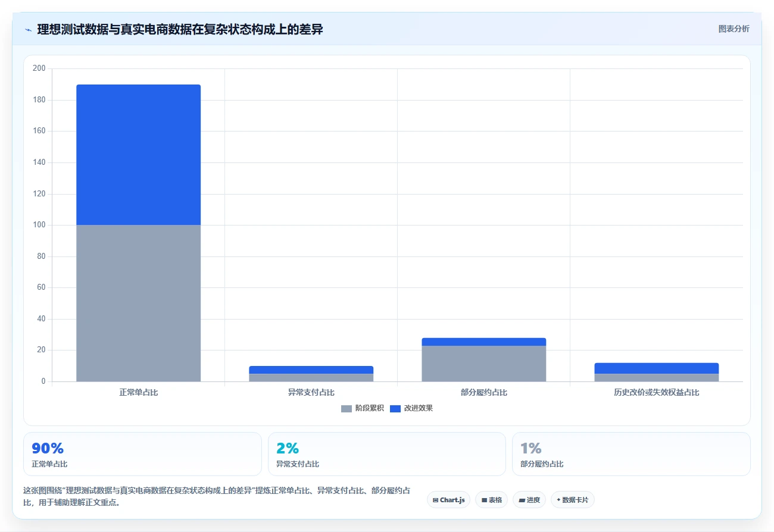Image resolution: width=774 pixels, height=532 pixels.
Task: Click the gray segment of the 部分履约占比 bar
Action: click(x=484, y=364)
